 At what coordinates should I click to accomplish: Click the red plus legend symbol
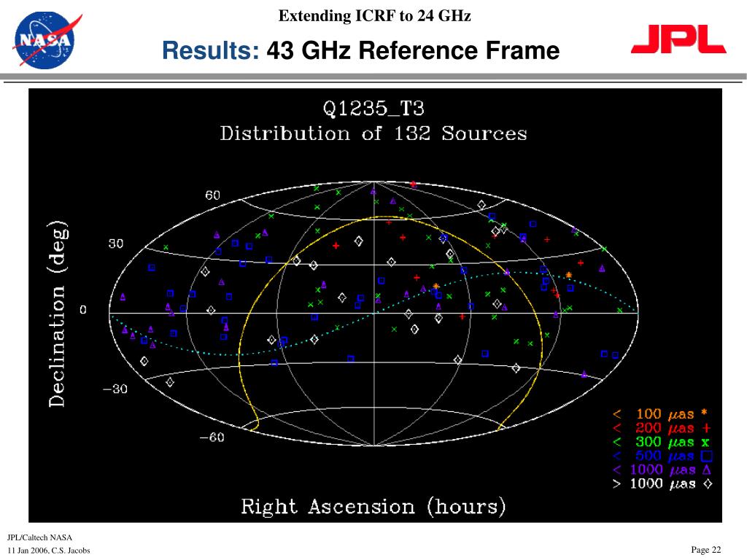tap(706, 427)
